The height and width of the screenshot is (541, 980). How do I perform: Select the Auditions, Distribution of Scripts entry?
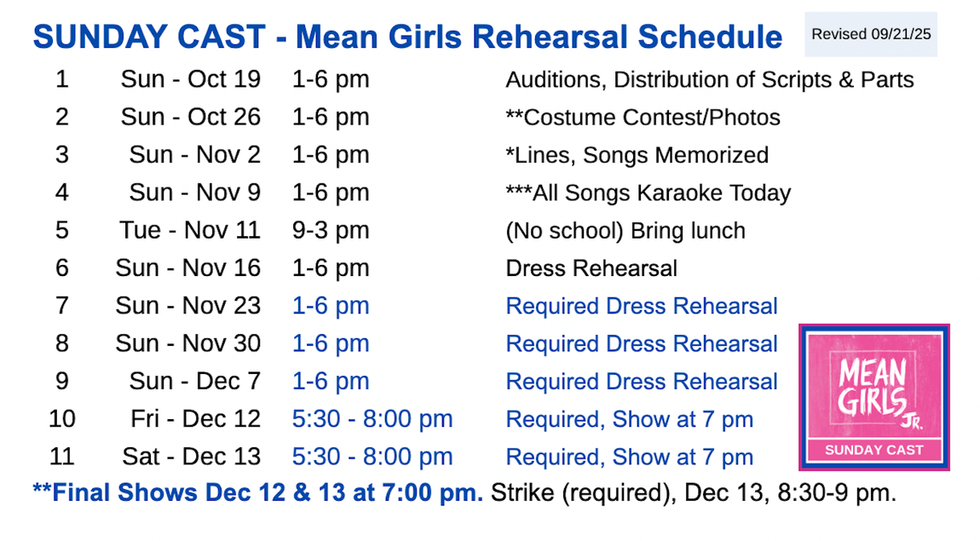click(709, 80)
